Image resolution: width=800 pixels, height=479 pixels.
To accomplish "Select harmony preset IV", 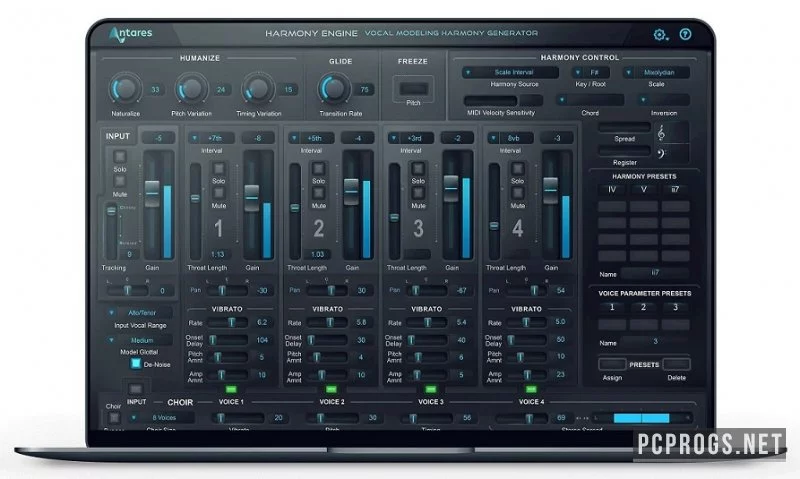I will pos(612,189).
